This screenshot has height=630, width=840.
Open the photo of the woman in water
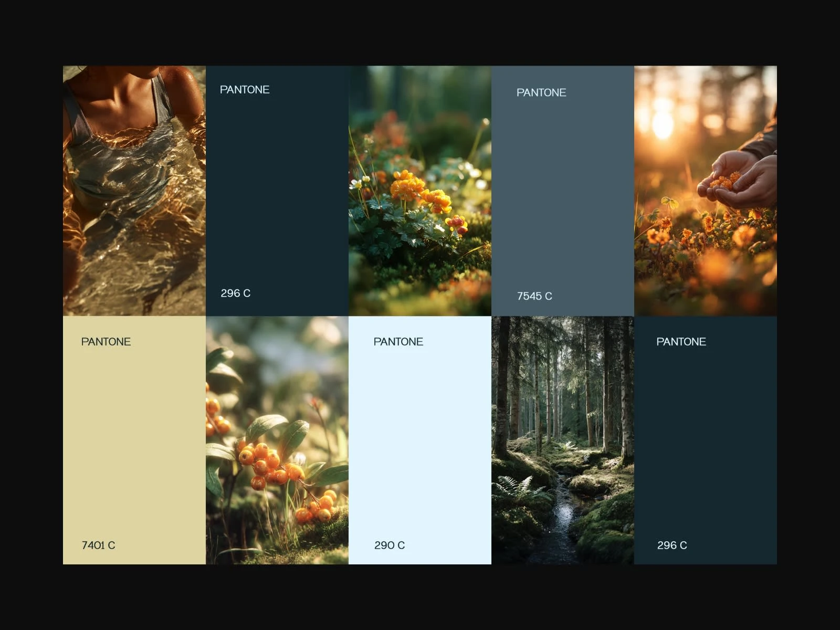tap(134, 191)
